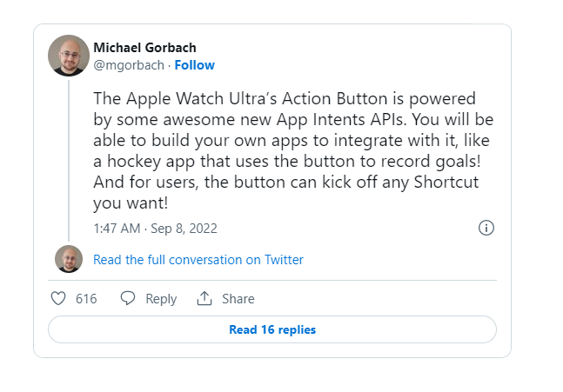Click the share arrow icon

(x=204, y=298)
